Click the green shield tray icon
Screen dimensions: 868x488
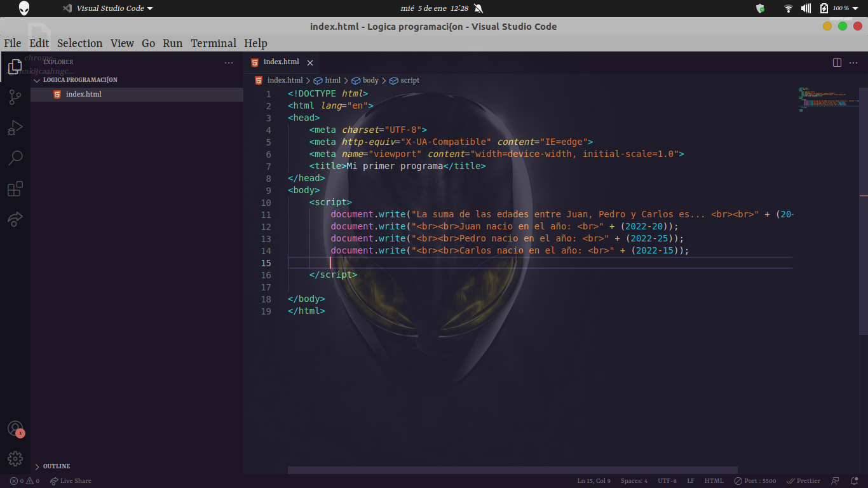tap(760, 8)
